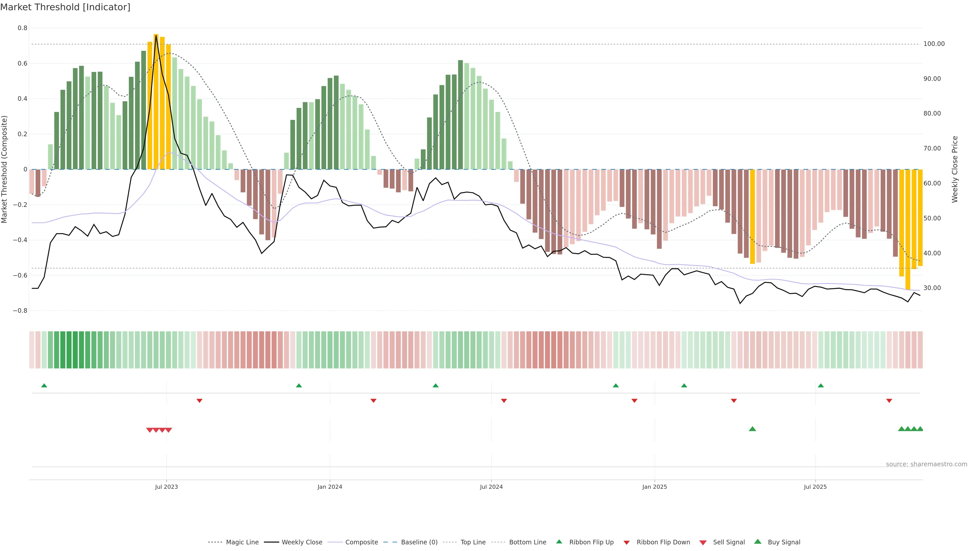Click the red flip-down marker just after Jul 2024
Screen dimensions: 980x551
504,400
